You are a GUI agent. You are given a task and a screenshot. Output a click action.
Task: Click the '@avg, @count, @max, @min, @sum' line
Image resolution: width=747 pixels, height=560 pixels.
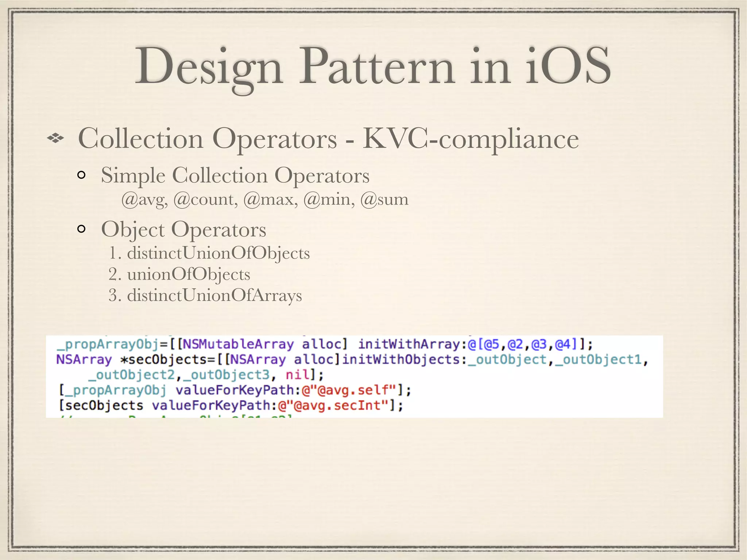(x=265, y=200)
